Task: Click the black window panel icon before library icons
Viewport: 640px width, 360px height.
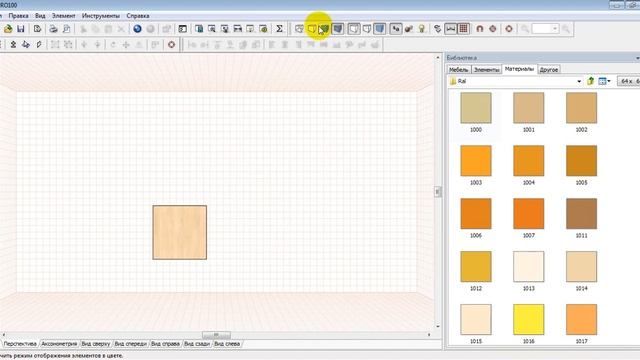Action: point(182,29)
